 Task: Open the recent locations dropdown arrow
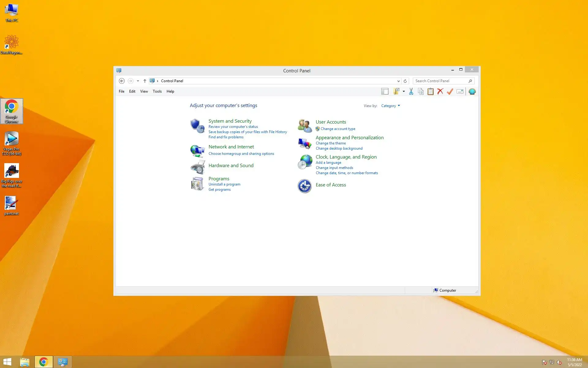tap(138, 81)
